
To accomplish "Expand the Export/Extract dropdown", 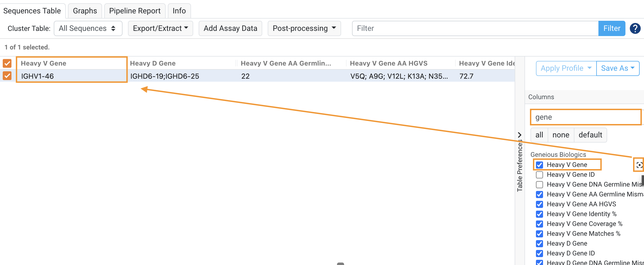I will tap(160, 28).
